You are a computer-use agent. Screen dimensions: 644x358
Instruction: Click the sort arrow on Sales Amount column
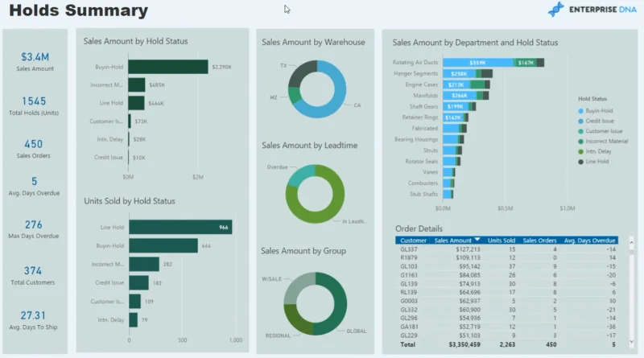[x=477, y=240]
